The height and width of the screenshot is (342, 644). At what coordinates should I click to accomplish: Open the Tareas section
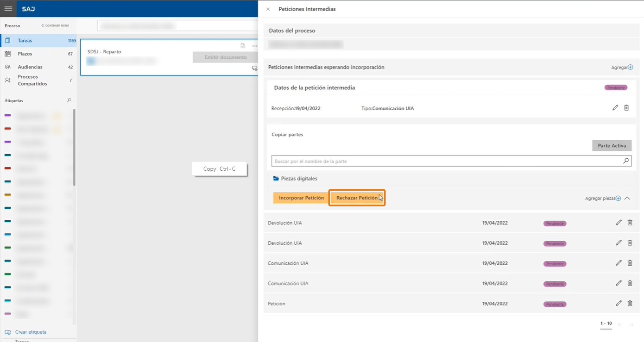(38, 41)
